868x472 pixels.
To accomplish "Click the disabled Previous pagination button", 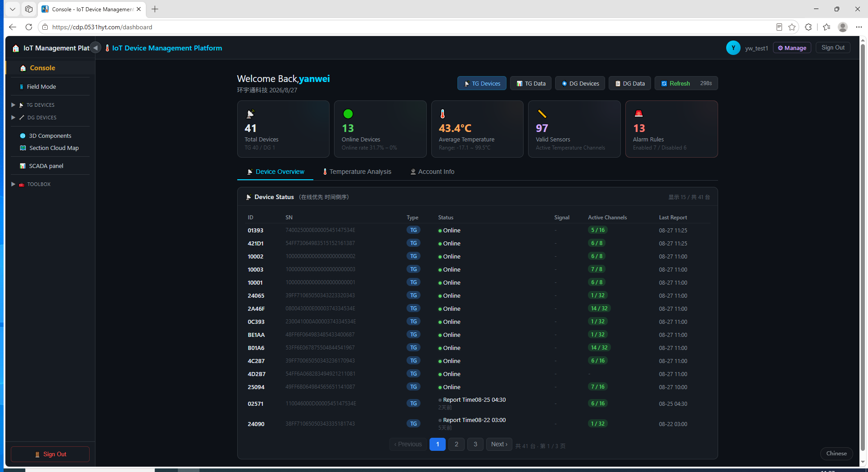I will pyautogui.click(x=408, y=444).
